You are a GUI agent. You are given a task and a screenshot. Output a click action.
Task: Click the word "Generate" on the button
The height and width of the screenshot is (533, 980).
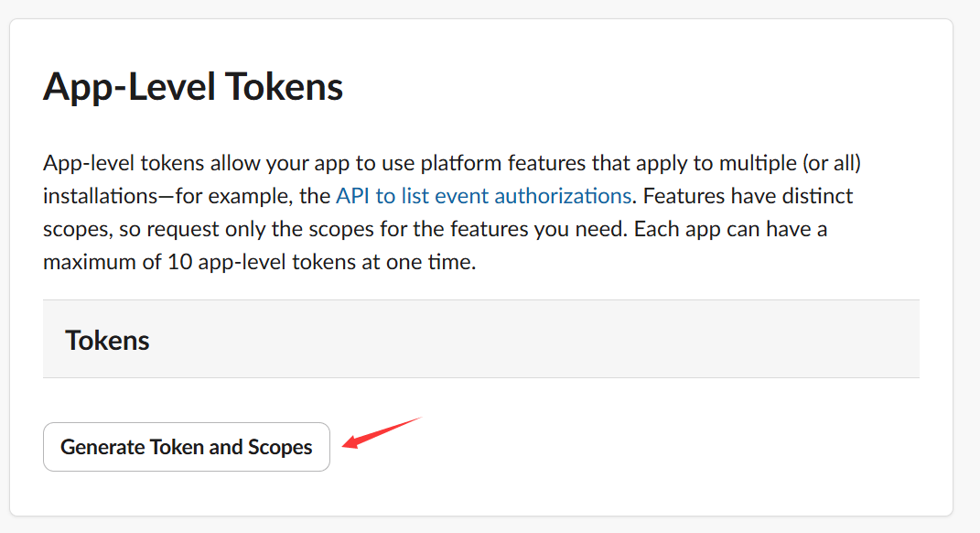point(102,447)
